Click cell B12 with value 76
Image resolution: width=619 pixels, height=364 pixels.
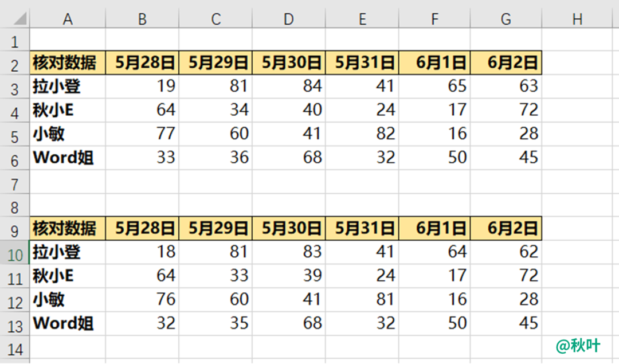(142, 300)
